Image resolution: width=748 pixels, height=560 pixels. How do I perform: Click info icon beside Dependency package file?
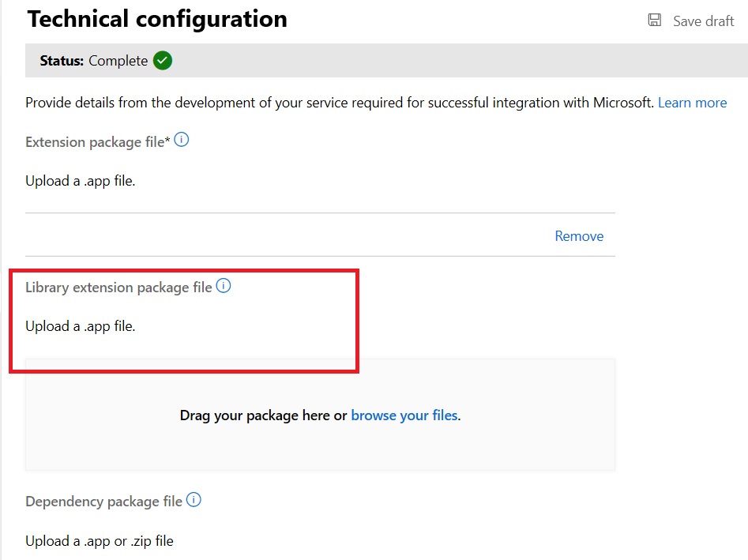tap(194, 500)
